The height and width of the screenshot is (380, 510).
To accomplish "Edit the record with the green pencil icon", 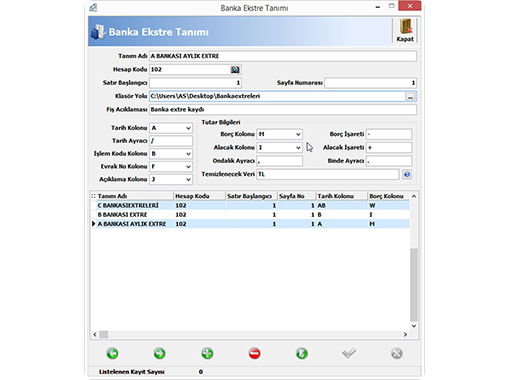I will pos(302,353).
